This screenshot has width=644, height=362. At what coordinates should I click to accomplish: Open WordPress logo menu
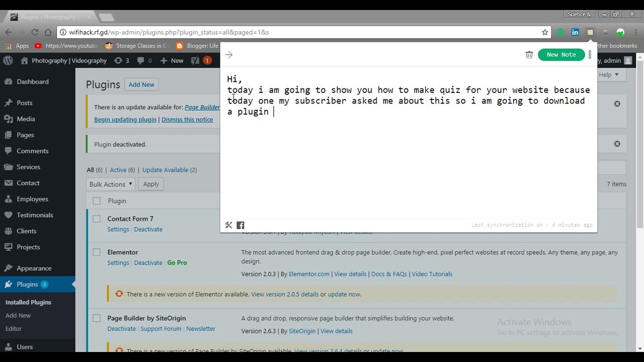[x=8, y=60]
